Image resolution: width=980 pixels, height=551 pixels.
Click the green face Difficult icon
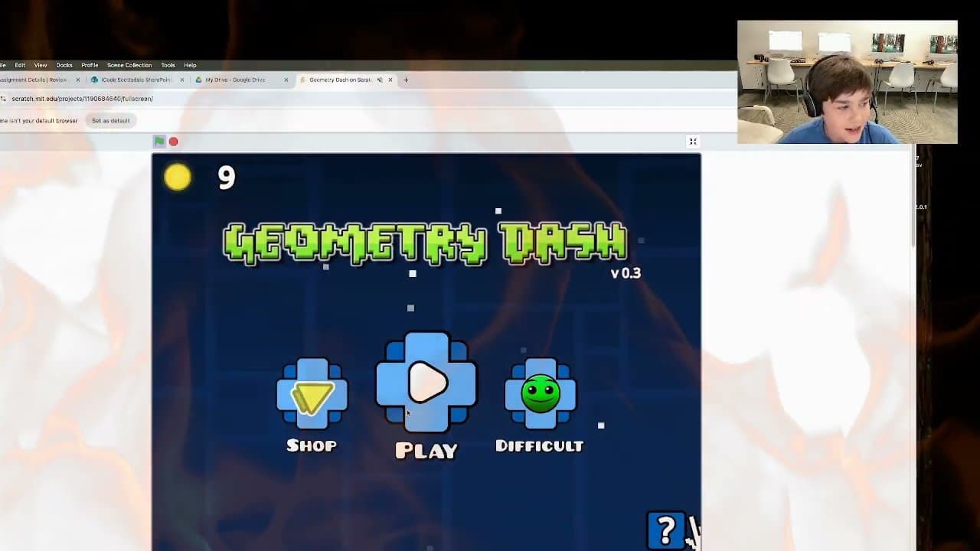(x=541, y=393)
